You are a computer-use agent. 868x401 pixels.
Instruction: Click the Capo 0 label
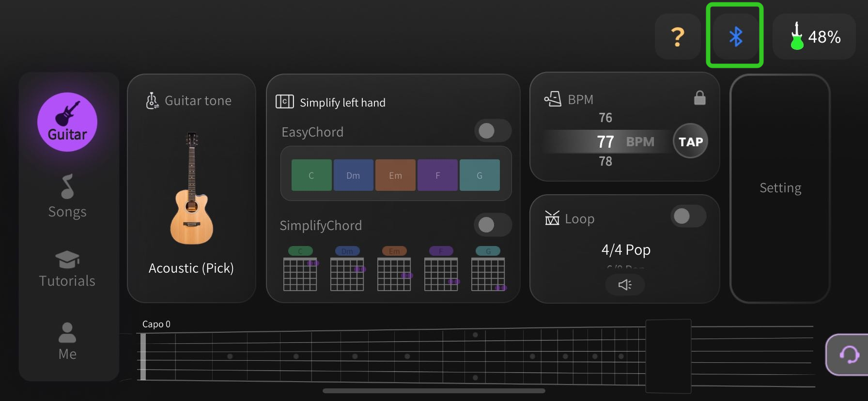click(156, 324)
